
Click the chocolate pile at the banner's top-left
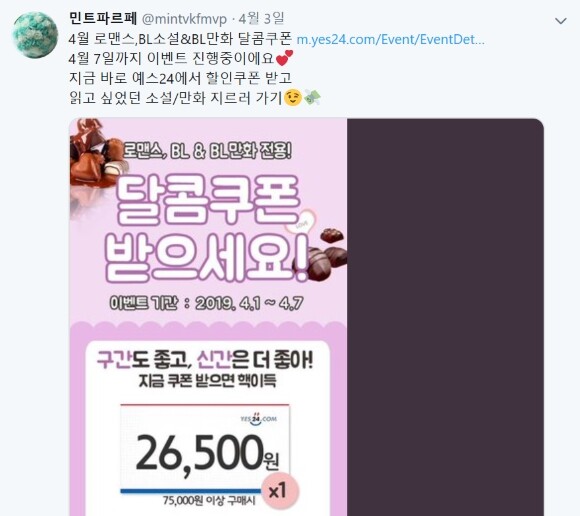pos(98,155)
